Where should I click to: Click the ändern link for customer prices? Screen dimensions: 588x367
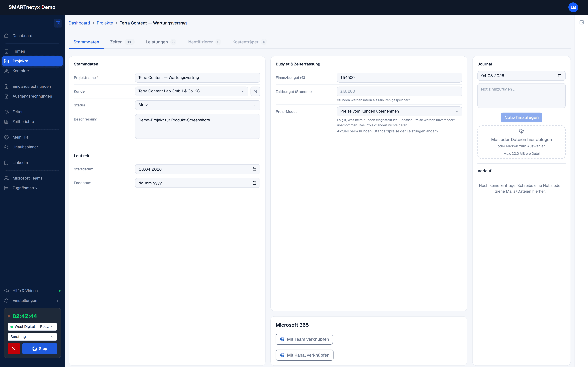point(432,131)
